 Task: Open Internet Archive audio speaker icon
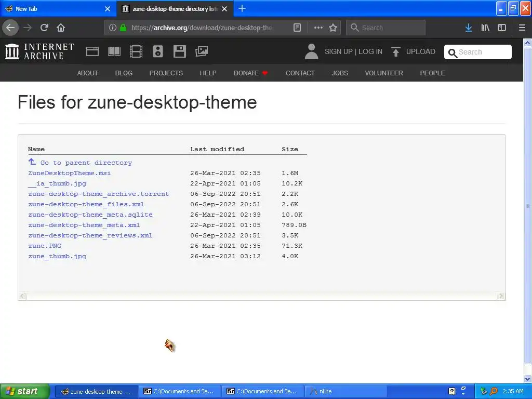(158, 51)
